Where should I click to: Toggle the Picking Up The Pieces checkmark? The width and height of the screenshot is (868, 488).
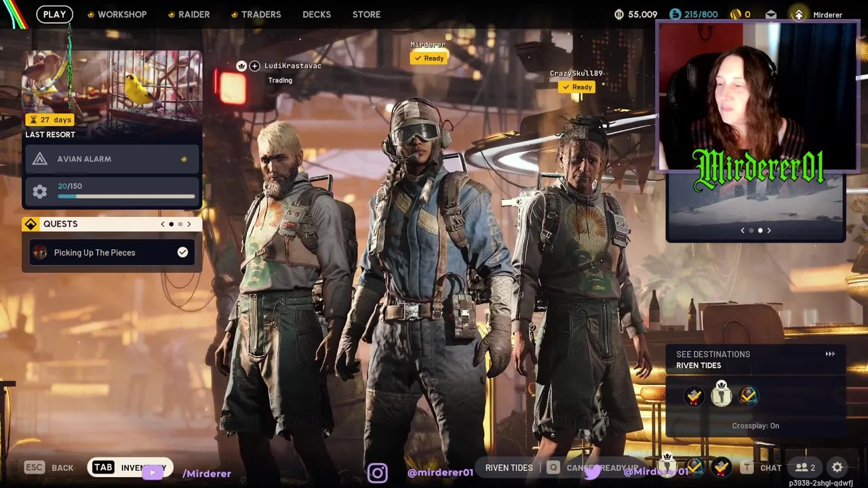click(x=182, y=252)
